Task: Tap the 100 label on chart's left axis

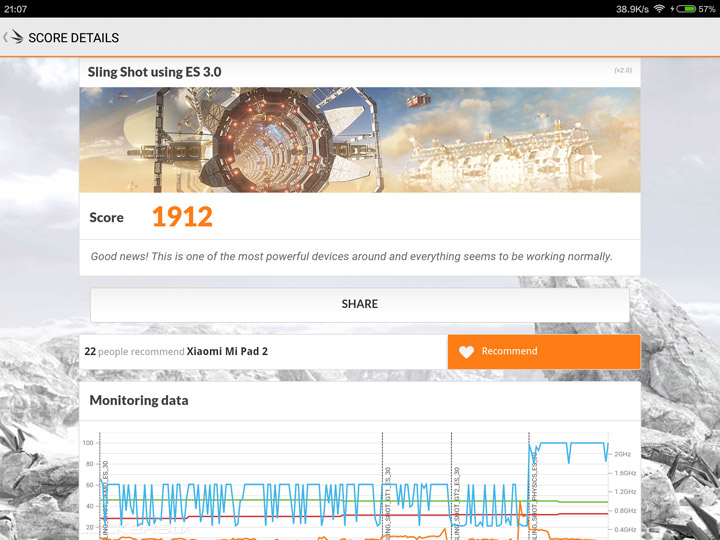Action: point(88,443)
